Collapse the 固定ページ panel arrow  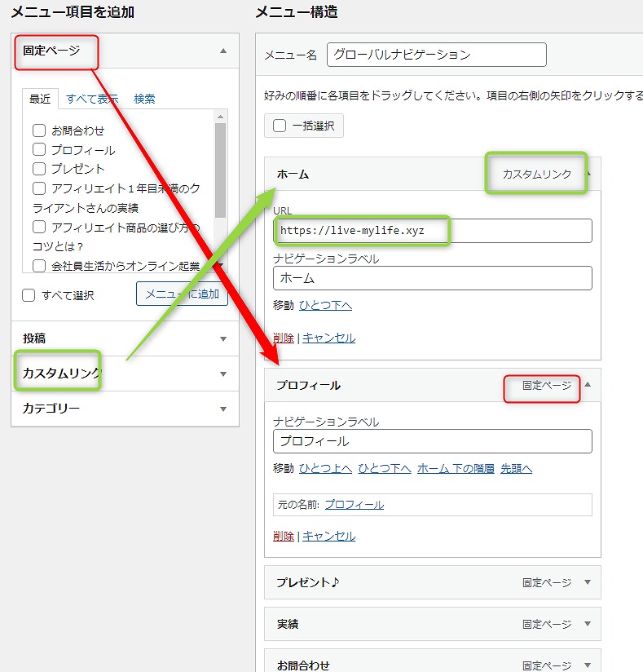tap(222, 51)
